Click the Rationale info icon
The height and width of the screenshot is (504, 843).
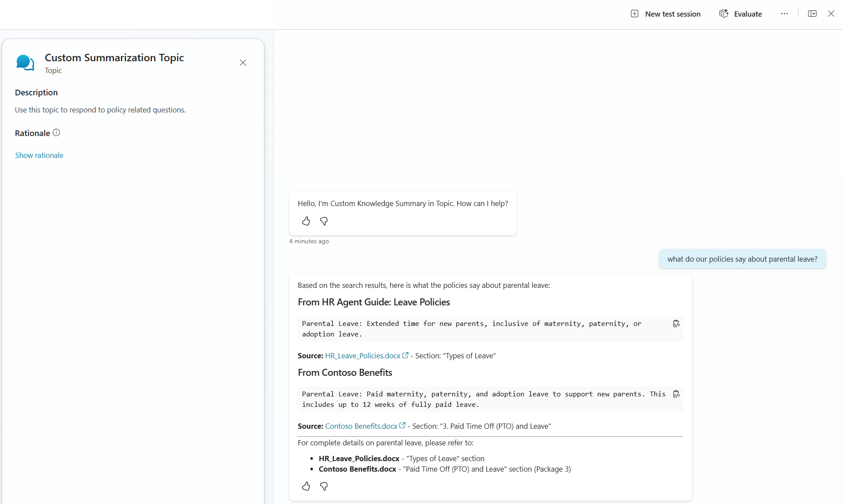coord(56,133)
